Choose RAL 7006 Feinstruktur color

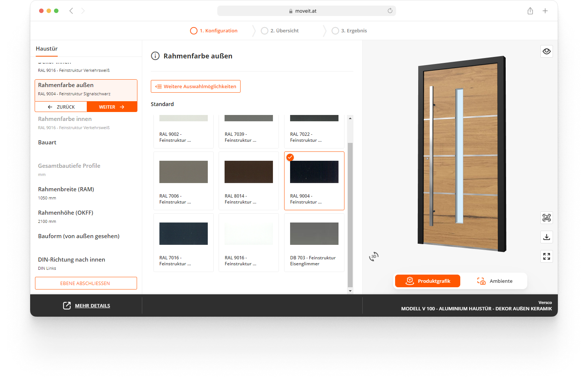click(184, 181)
